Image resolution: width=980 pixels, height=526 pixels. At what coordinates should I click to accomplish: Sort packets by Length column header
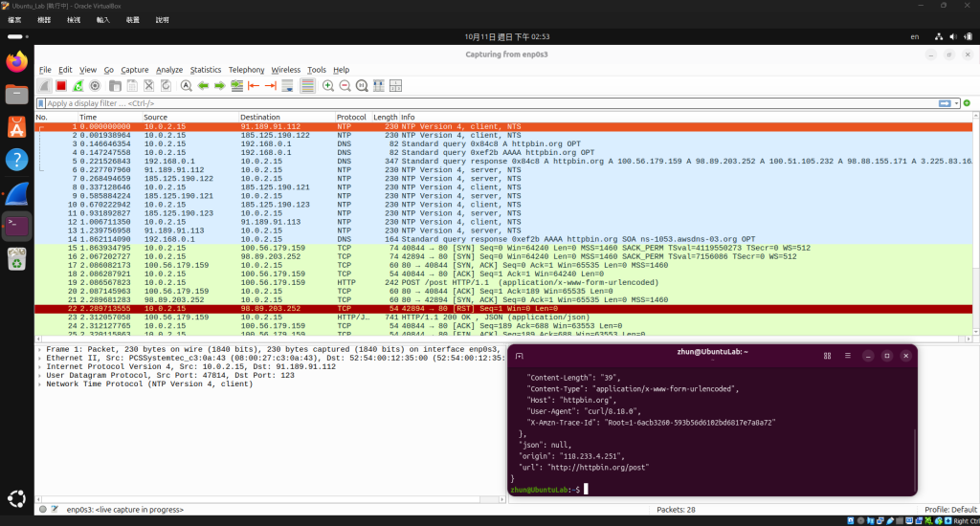(x=385, y=118)
